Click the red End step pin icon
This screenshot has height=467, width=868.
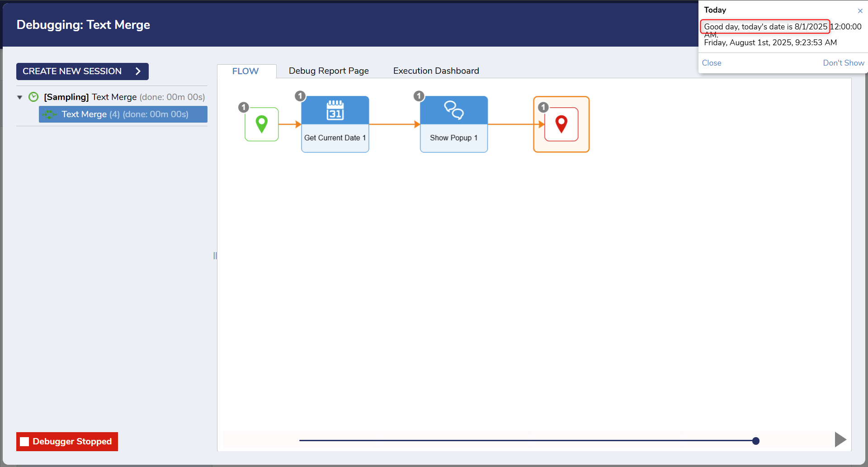[x=561, y=124]
